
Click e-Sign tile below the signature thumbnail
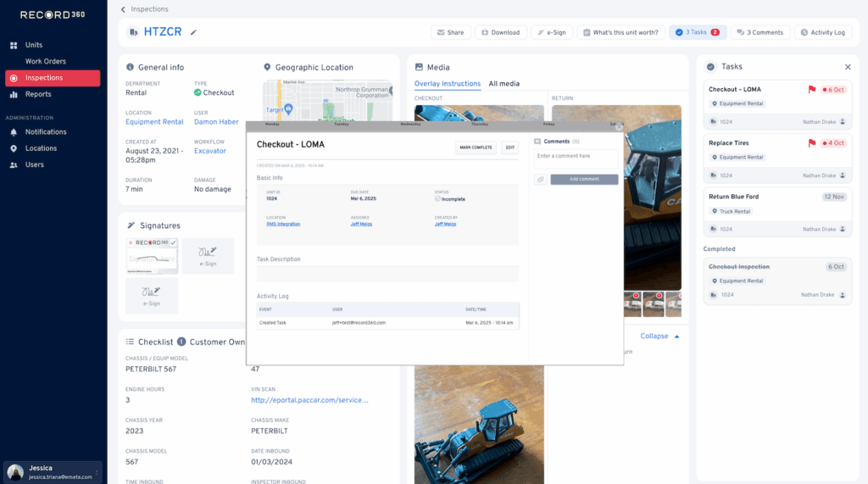pyautogui.click(x=152, y=296)
